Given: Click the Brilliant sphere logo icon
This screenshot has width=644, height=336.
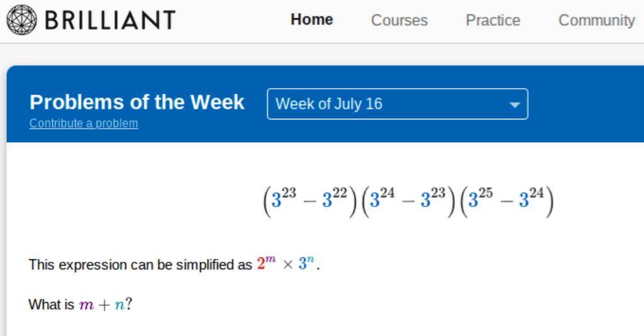Looking at the screenshot, I should coord(22,20).
